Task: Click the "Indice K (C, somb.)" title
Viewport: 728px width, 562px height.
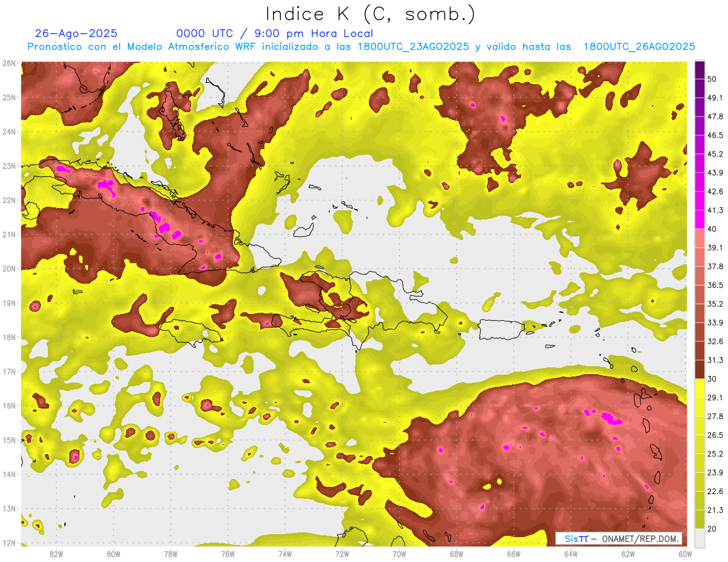Action: click(x=370, y=14)
